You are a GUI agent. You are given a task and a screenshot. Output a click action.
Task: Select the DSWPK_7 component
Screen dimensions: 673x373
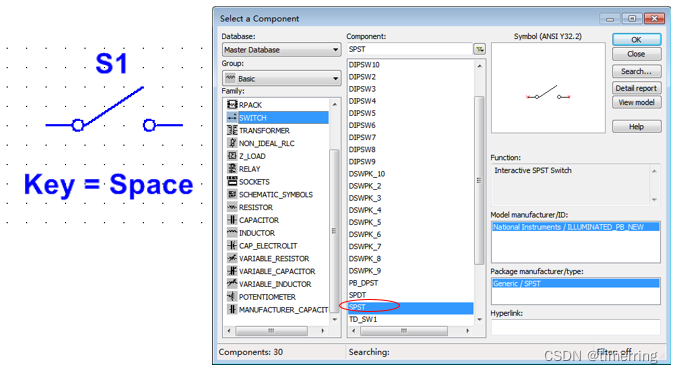365,246
